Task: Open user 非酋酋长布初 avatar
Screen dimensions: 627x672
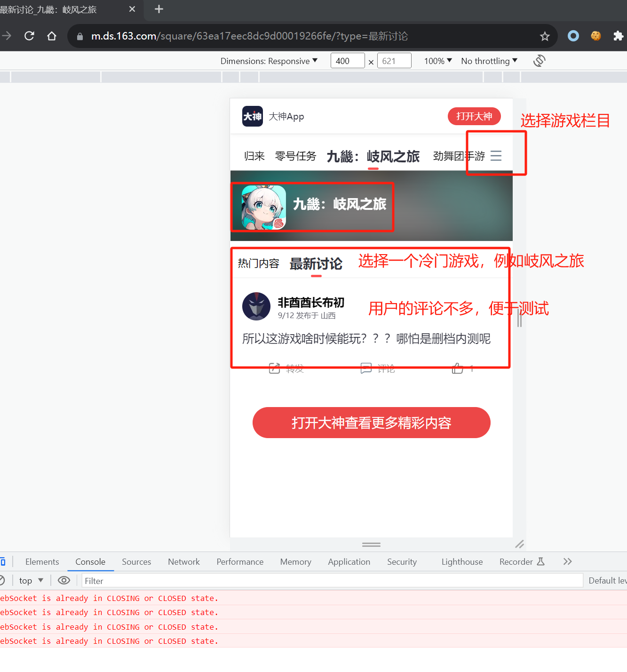Action: 256,306
